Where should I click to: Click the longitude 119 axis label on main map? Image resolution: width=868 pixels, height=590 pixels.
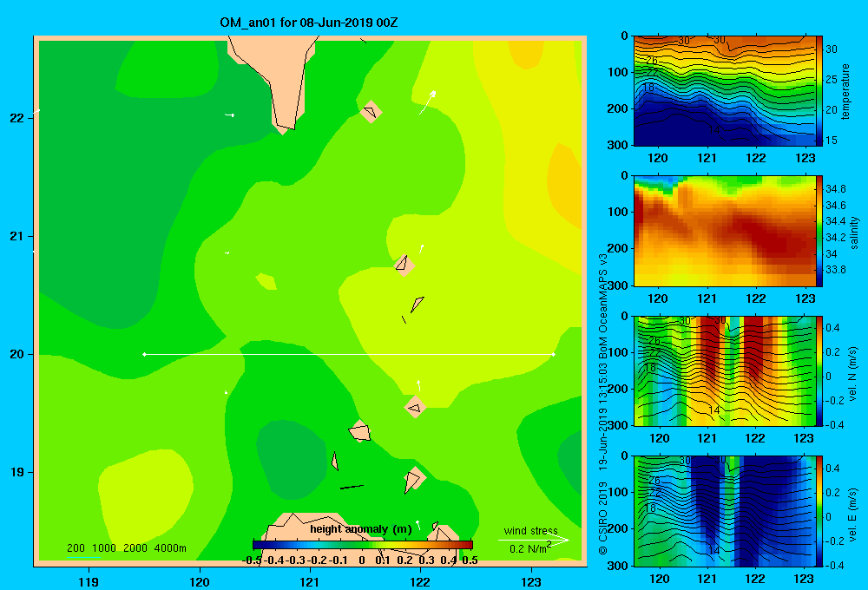click(89, 581)
